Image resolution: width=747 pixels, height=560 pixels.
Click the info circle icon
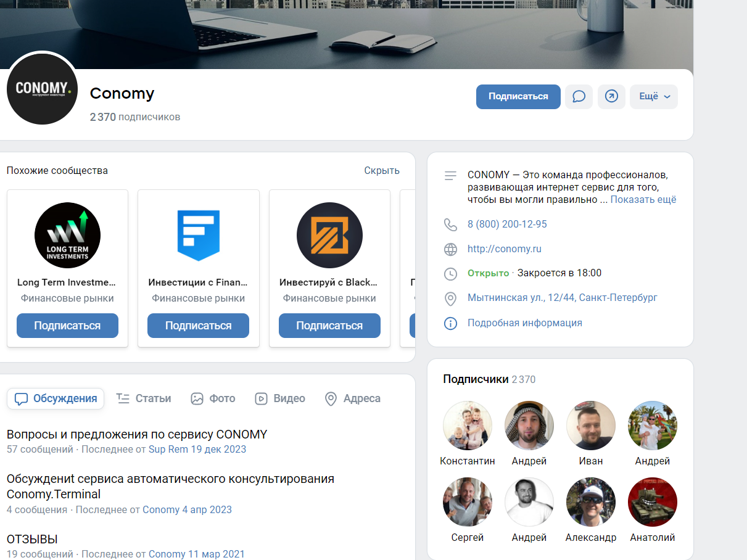(451, 323)
